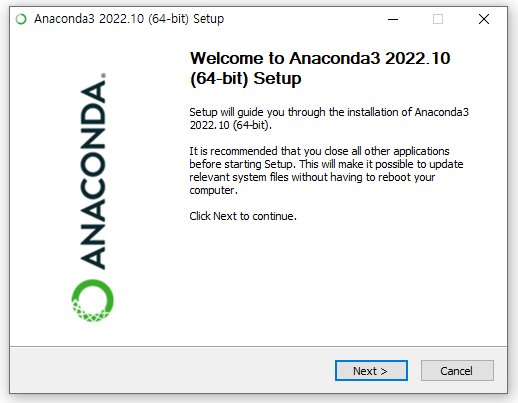
Task: Click the Next > button
Action: tap(371, 370)
